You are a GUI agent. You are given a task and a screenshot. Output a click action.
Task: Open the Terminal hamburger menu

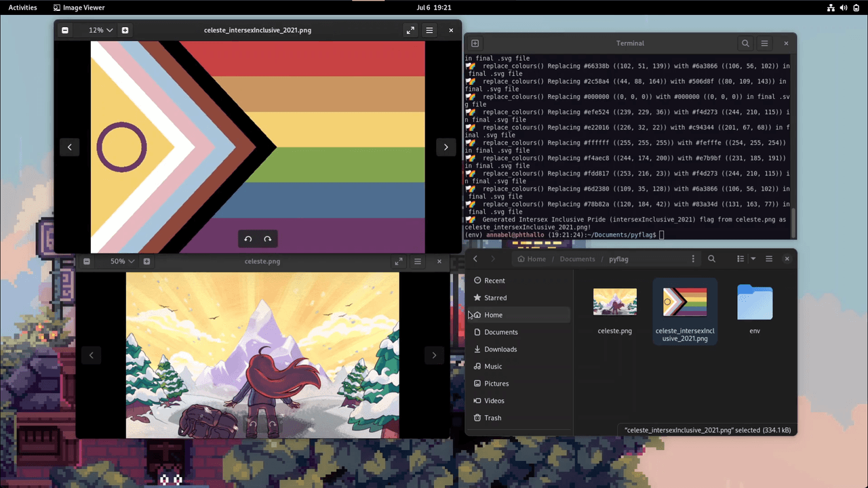[x=764, y=43]
